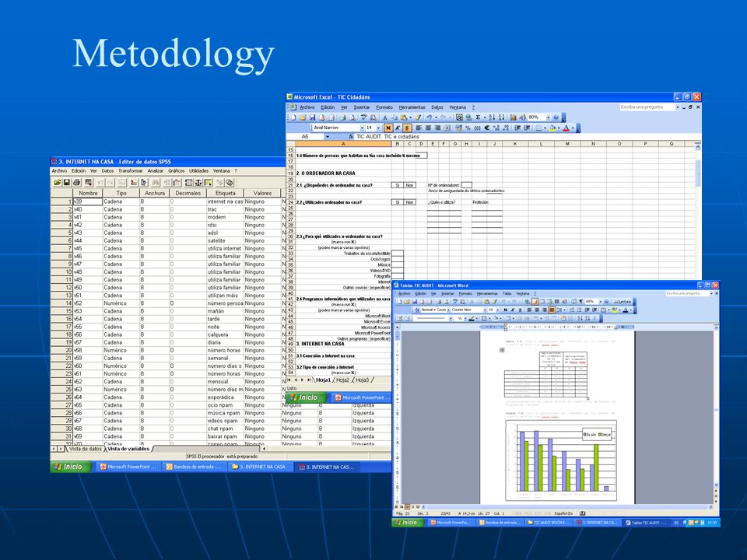The width and height of the screenshot is (747, 560).
Task: Expand the Name Box dropdown beside A5
Action: (x=328, y=137)
